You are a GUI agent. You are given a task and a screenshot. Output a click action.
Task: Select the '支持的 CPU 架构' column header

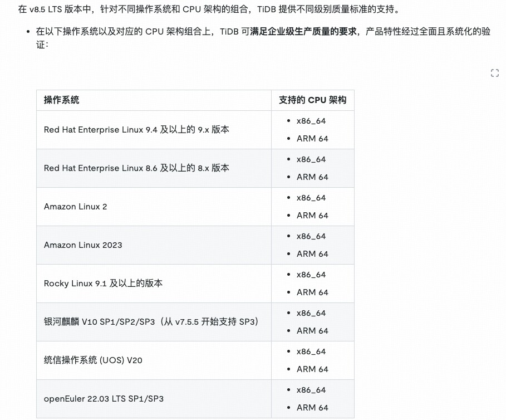click(x=313, y=100)
